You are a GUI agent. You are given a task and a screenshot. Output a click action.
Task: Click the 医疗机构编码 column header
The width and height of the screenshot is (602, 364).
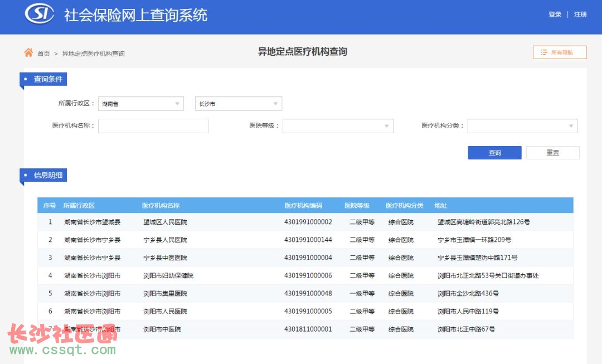303,206
